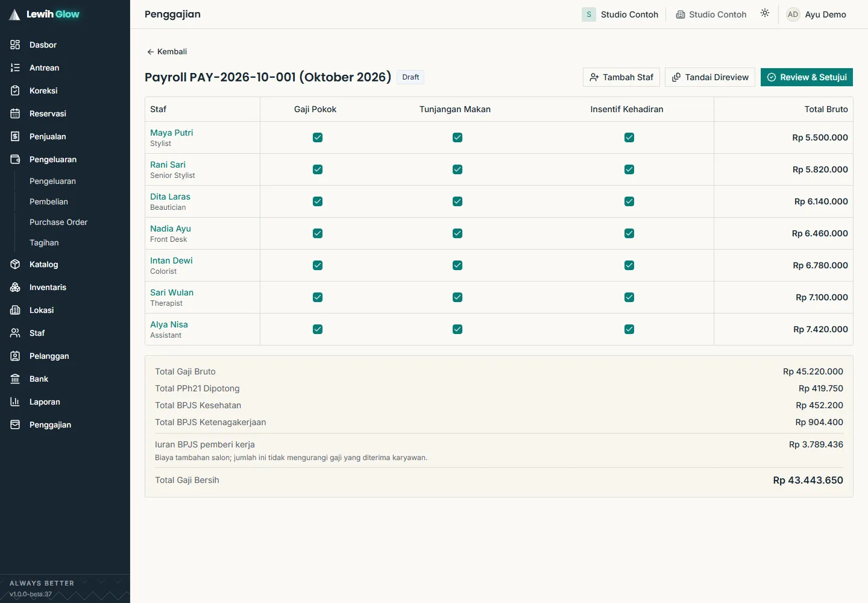The height and width of the screenshot is (603, 868).
Task: Open Pembelian submenu item
Action: tap(49, 201)
